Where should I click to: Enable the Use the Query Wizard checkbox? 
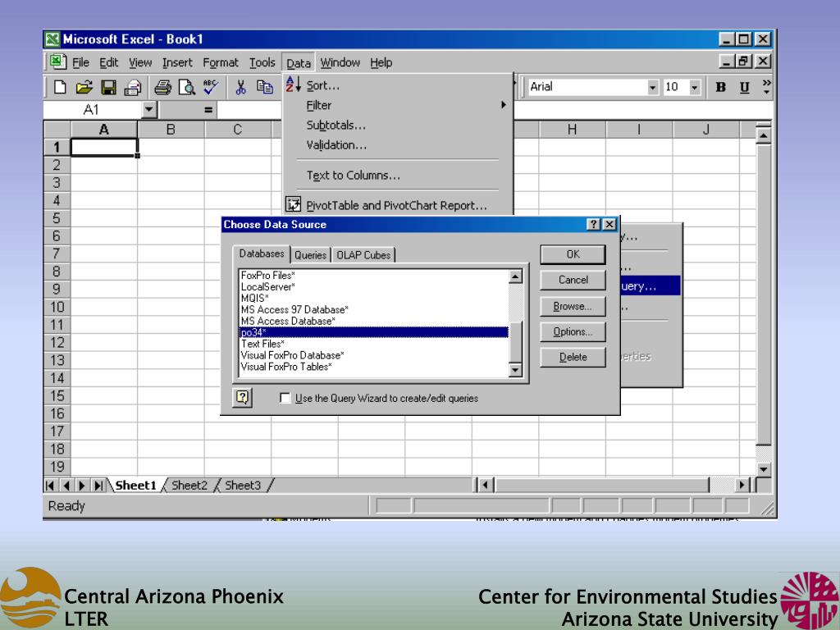point(285,398)
